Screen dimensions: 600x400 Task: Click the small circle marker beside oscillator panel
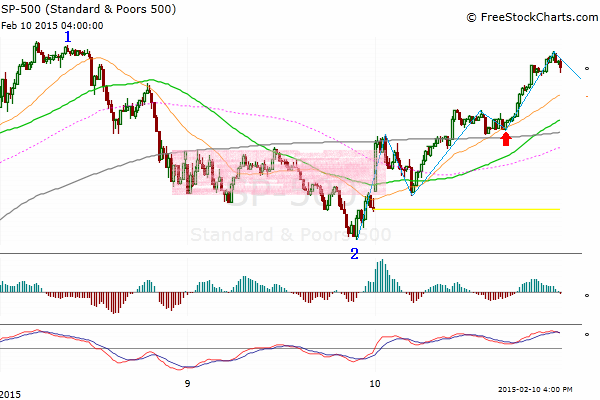click(587, 336)
